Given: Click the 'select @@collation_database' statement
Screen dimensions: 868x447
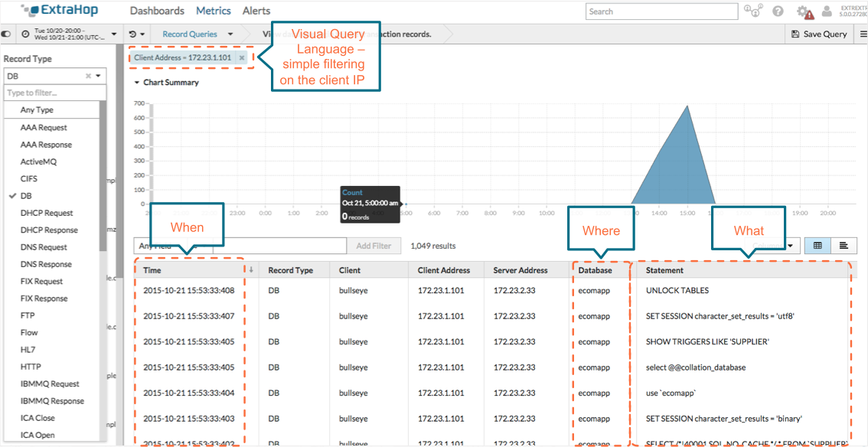Looking at the screenshot, I should (x=697, y=367).
